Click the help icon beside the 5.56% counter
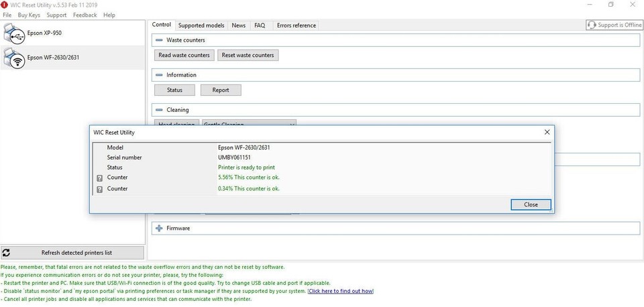This screenshot has width=644, height=307. [99, 178]
